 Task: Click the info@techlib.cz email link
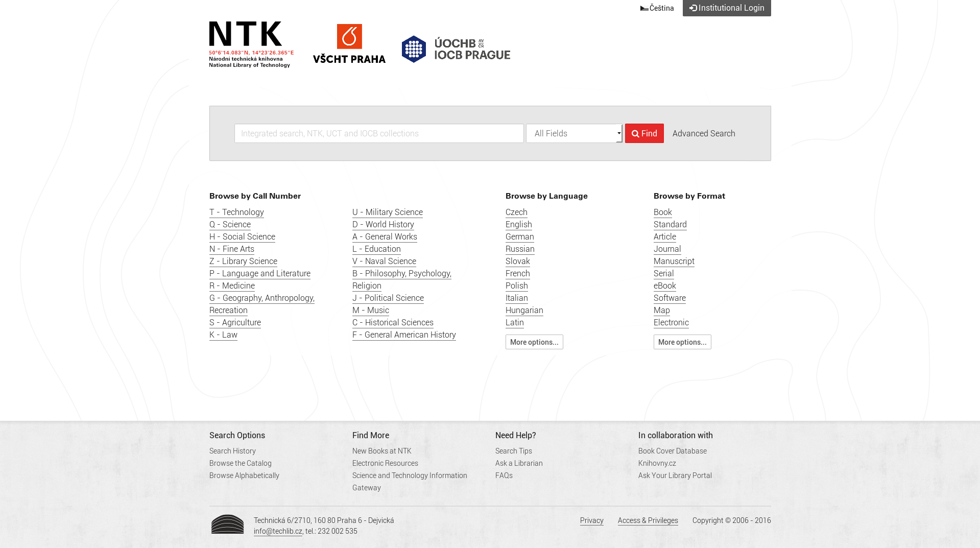(x=278, y=531)
